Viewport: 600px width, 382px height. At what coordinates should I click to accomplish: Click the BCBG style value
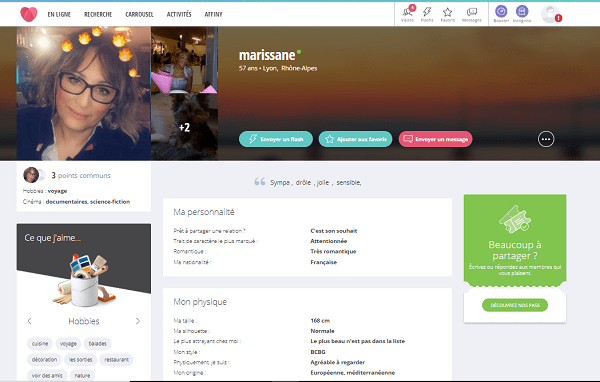pyautogui.click(x=318, y=352)
